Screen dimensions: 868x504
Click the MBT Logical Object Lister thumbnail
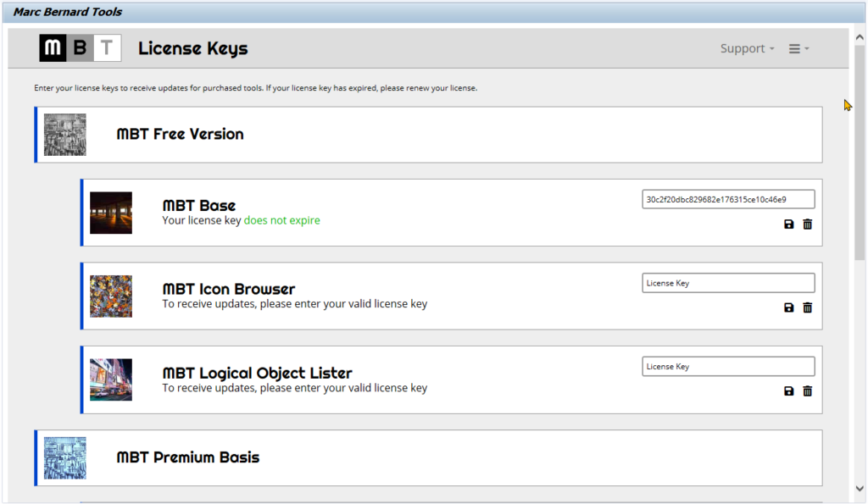(x=111, y=380)
